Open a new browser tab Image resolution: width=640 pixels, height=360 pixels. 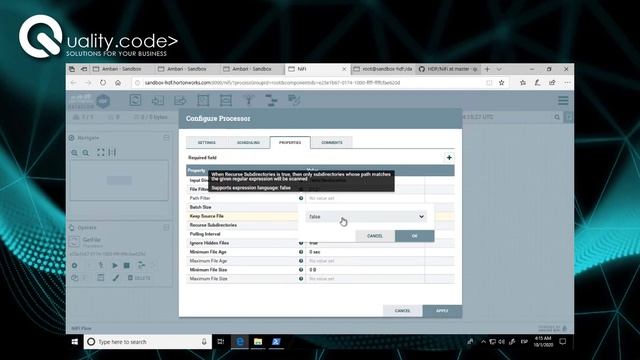pyautogui.click(x=487, y=69)
